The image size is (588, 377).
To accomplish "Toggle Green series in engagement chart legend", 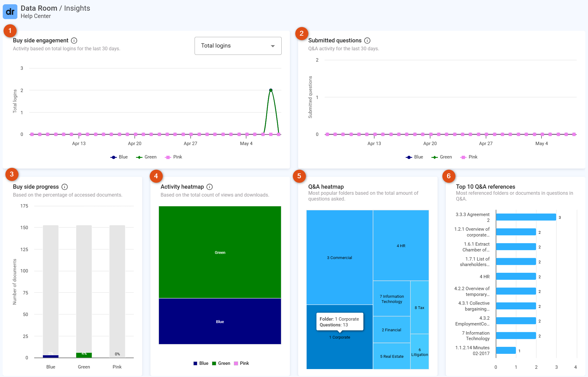I will pyautogui.click(x=146, y=157).
